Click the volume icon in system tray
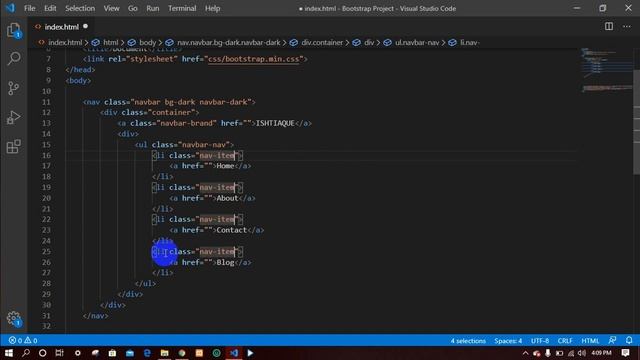 [582, 353]
